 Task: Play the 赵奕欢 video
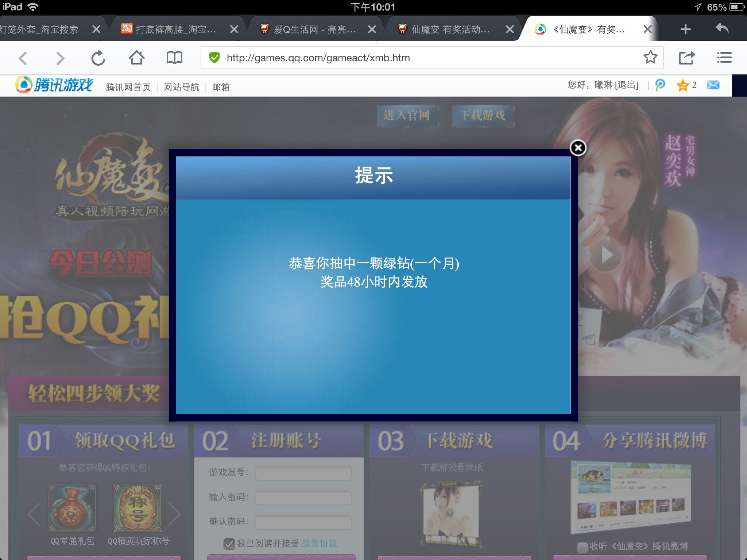tap(606, 255)
